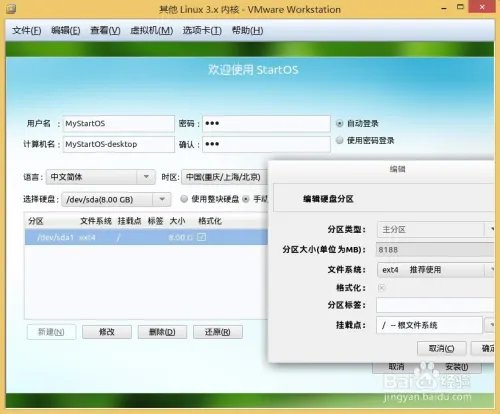
Task: Click the 计算机名 field containing MyStartOS-desktop
Action: 119,144
